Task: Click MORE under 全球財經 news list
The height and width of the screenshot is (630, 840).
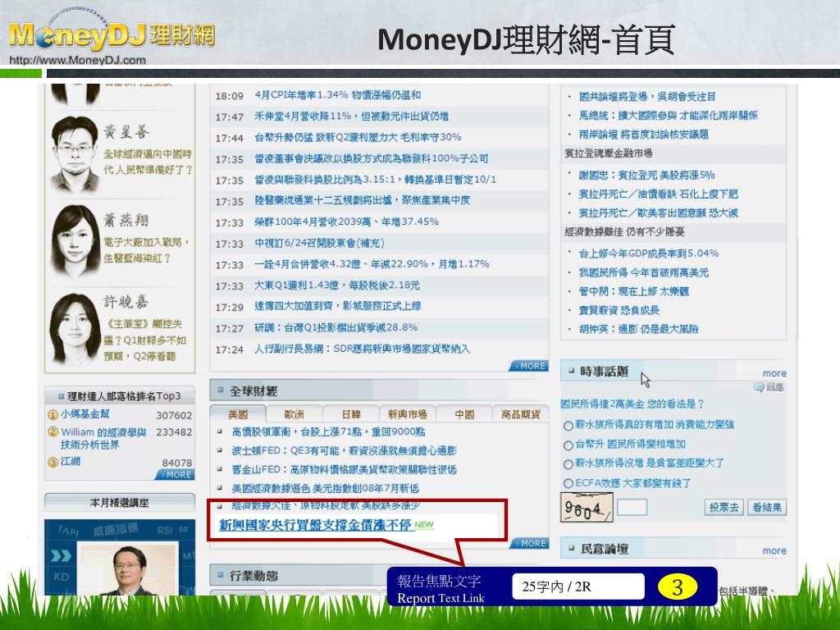Action: click(528, 543)
